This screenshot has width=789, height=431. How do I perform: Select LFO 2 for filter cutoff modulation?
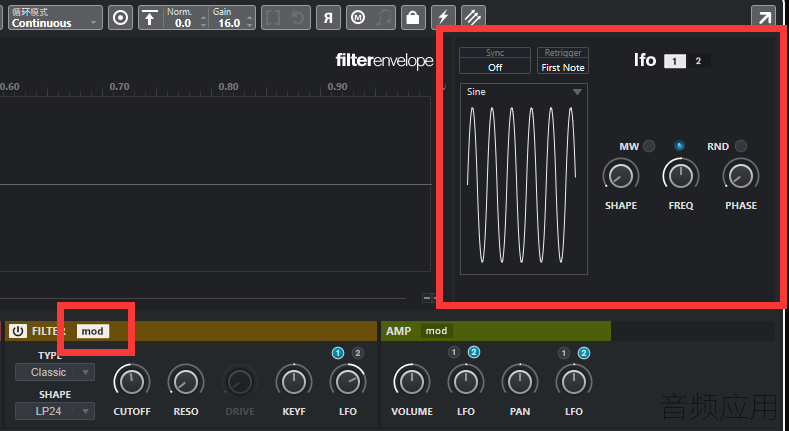pos(357,353)
